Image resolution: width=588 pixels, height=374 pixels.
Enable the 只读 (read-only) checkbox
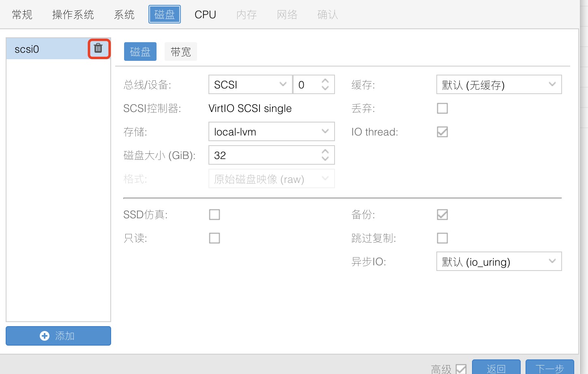215,238
